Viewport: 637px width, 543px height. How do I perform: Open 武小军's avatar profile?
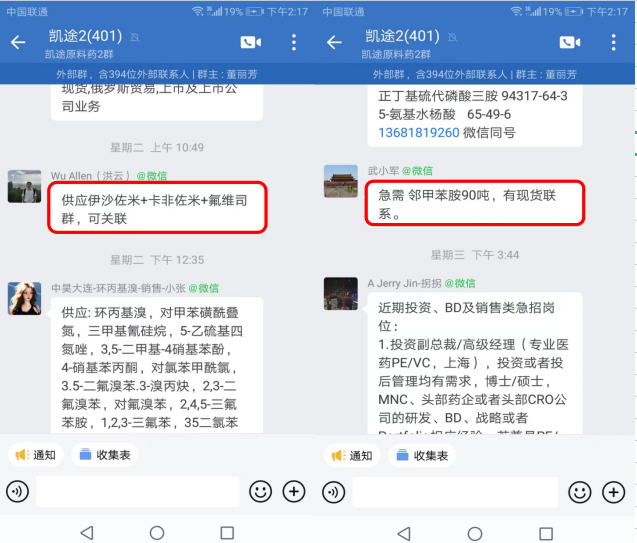tap(341, 181)
